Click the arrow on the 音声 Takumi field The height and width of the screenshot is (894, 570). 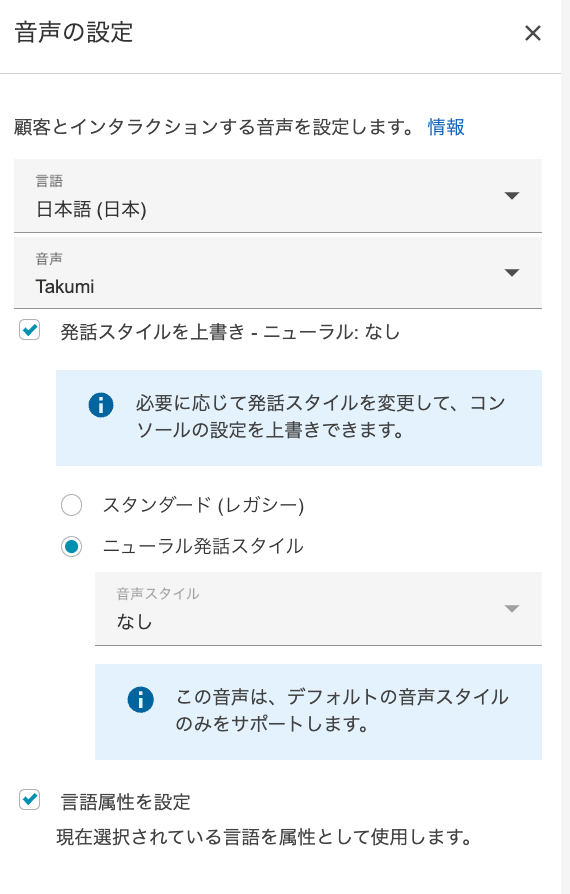pos(512,273)
